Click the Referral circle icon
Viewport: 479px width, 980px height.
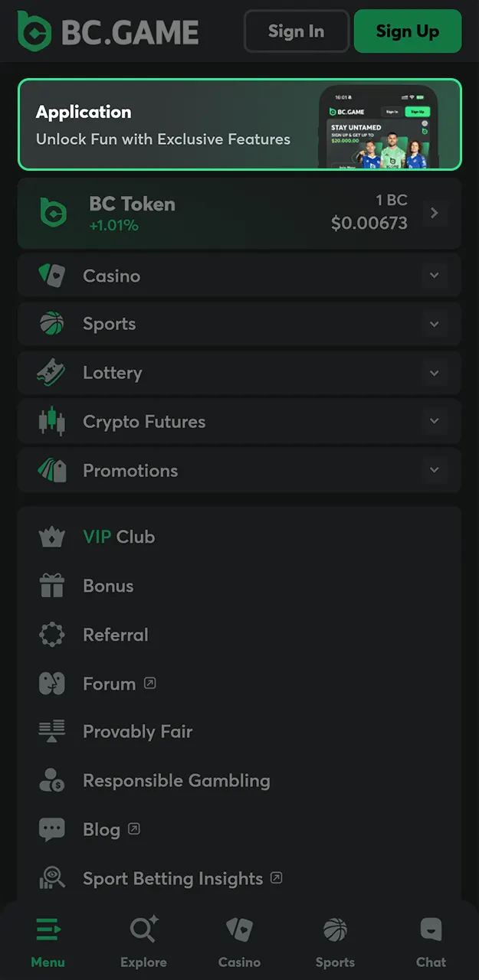tap(52, 635)
